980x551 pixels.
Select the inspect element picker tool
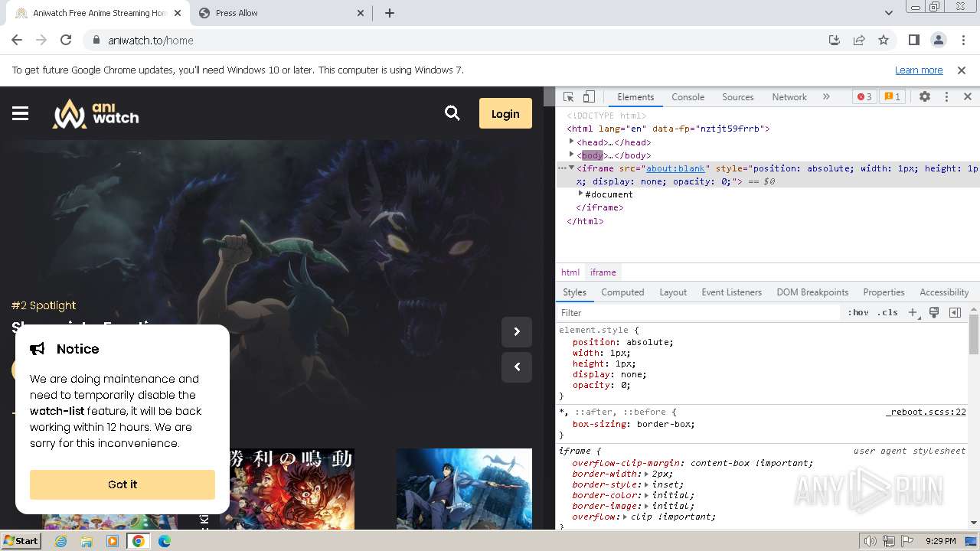568,97
